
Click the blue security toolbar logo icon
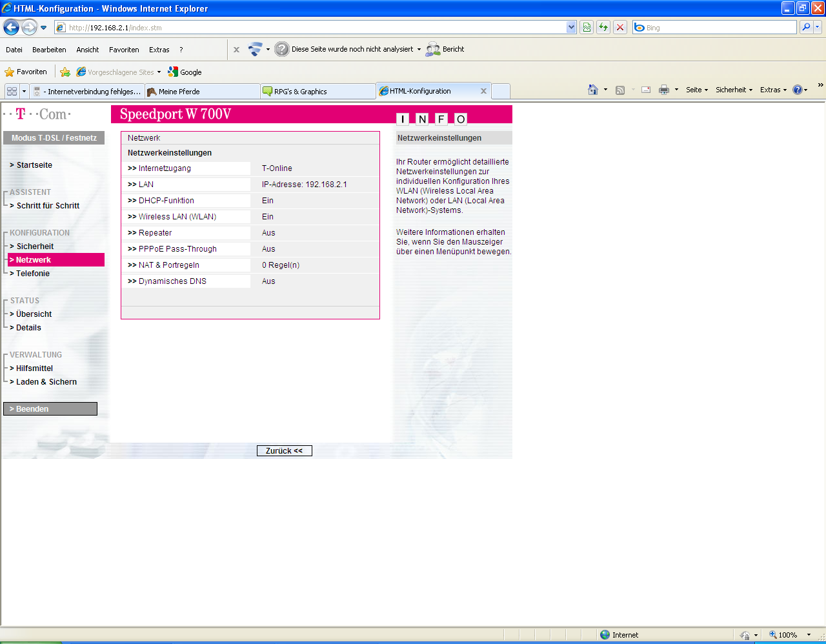coord(256,49)
